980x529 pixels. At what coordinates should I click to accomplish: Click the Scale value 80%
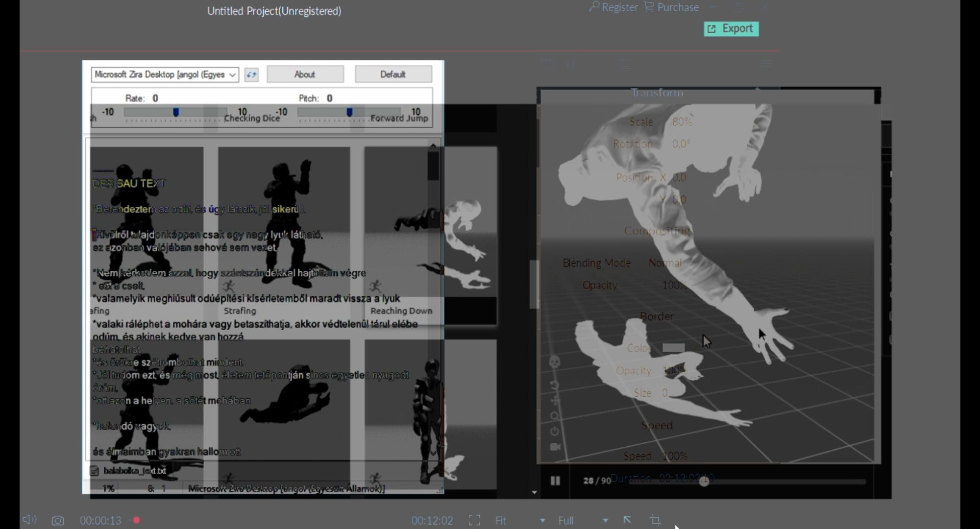tap(682, 121)
